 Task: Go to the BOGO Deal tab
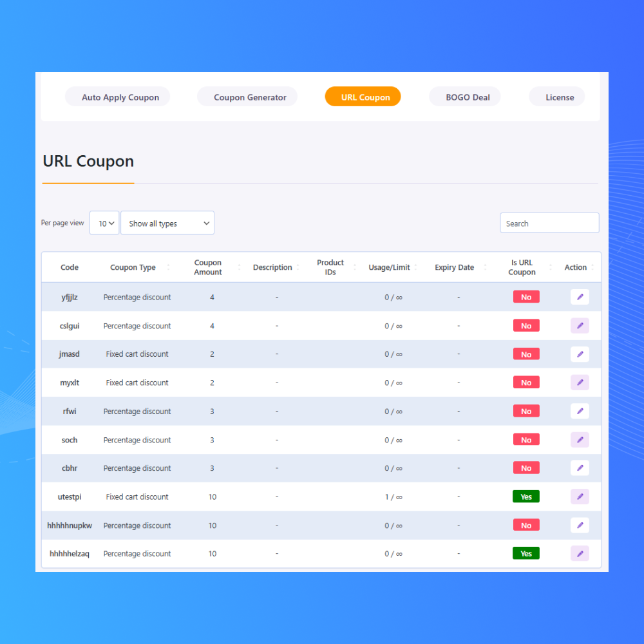(x=464, y=97)
